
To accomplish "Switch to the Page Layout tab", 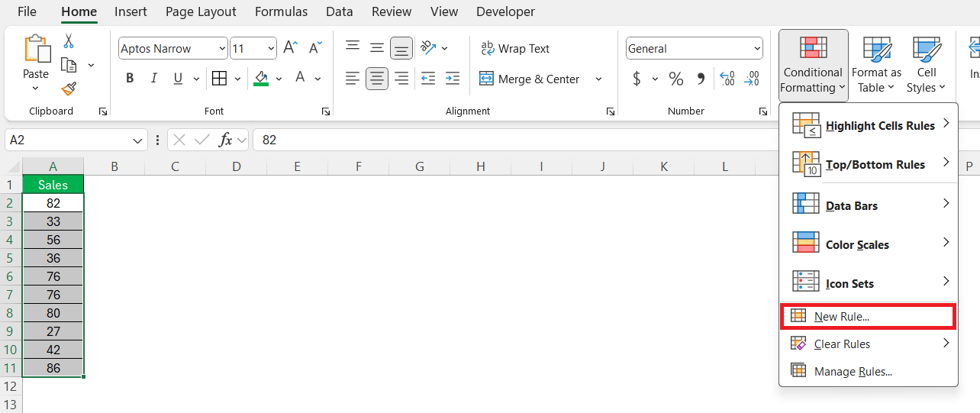I will coord(201,11).
